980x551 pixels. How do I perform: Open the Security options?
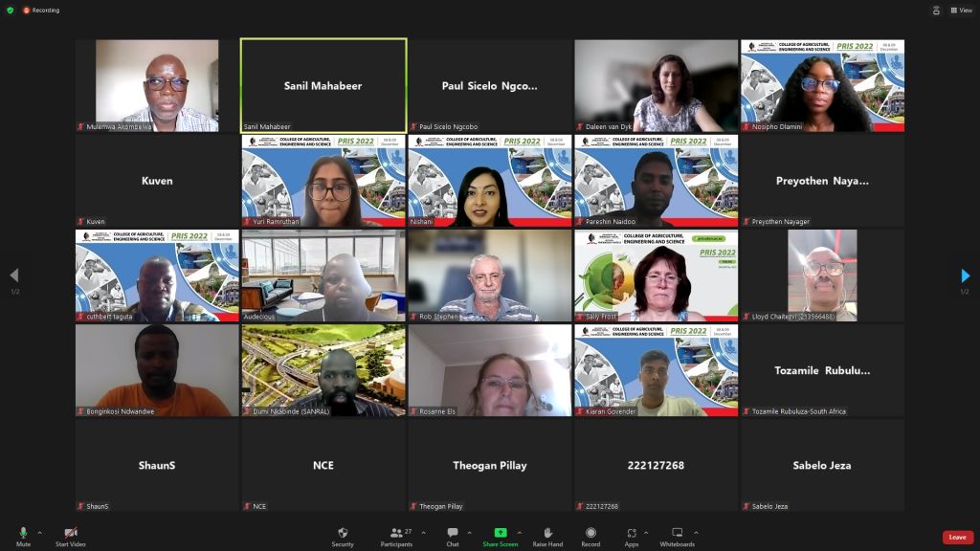click(x=343, y=536)
